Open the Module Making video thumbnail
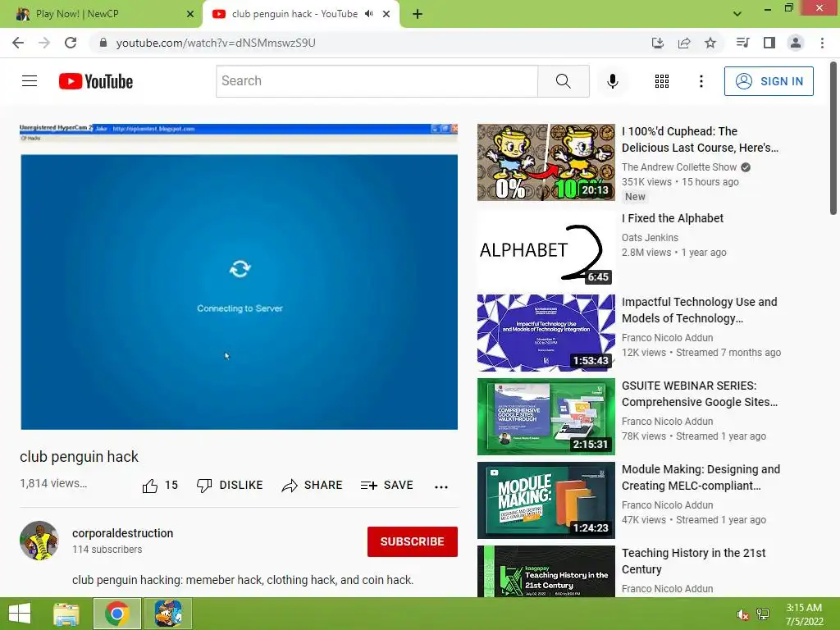Image resolution: width=840 pixels, height=630 pixels. coord(546,500)
